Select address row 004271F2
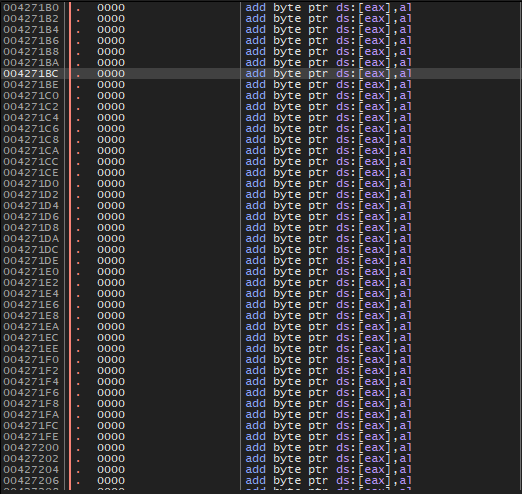Viewport: 522px width, 494px height. pyautogui.click(x=31, y=371)
